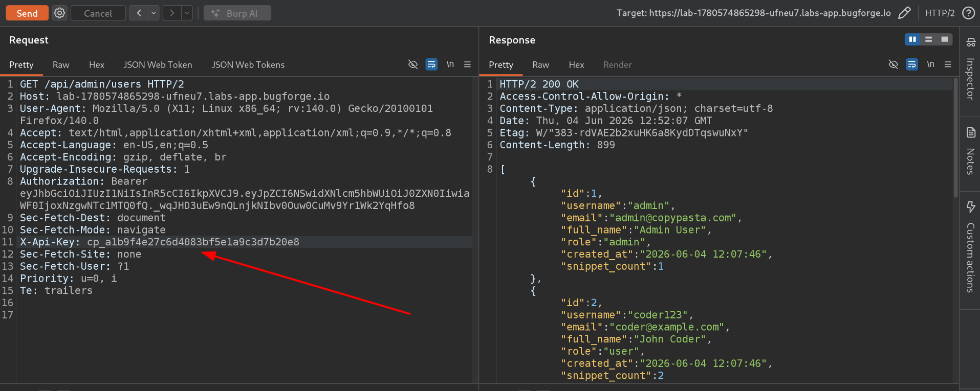Toggle \n non-printable characters in Response
Image resolution: width=980 pixels, height=391 pixels.
pos(930,64)
